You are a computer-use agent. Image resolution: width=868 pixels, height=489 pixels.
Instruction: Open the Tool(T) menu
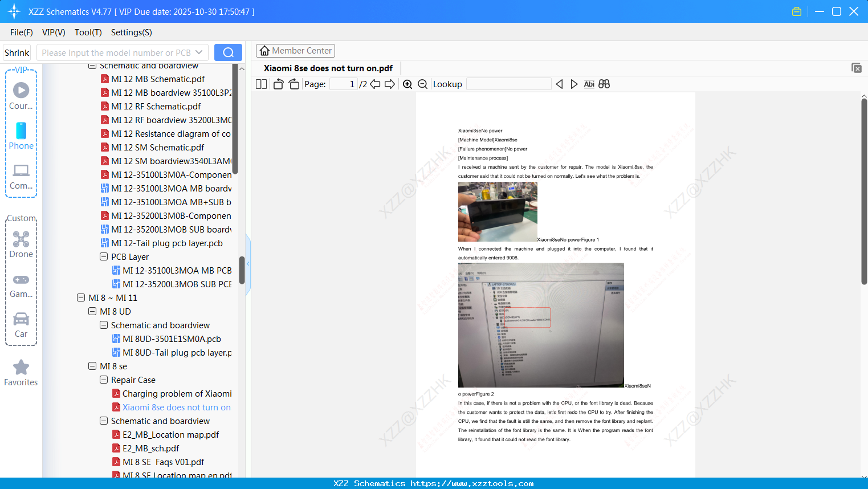(88, 32)
